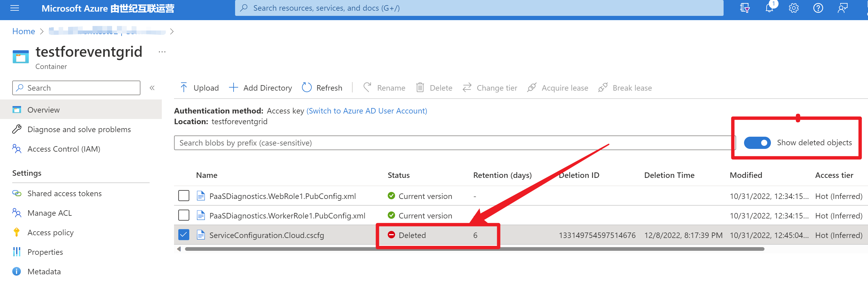Go to Home breadcrumb link

(x=24, y=31)
